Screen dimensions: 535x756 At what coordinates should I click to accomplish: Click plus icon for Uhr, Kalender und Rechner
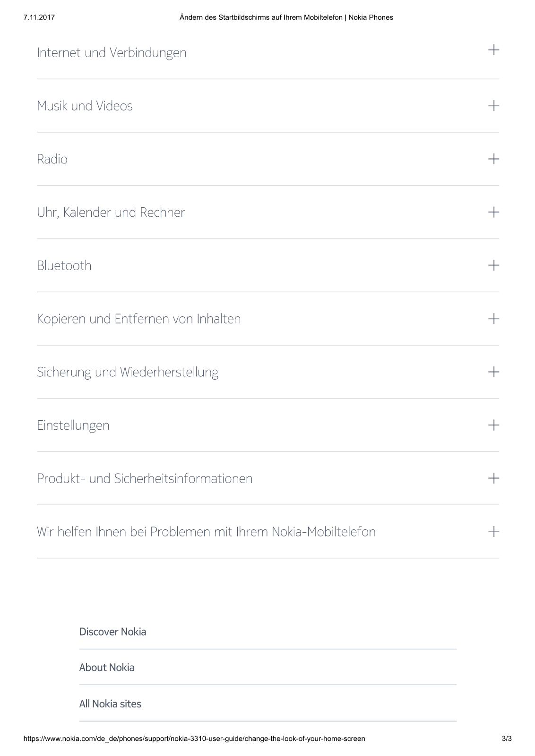click(493, 212)
